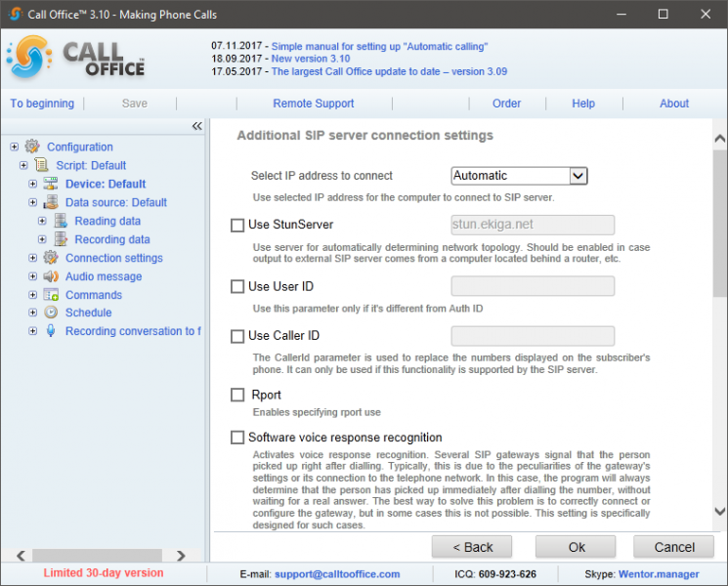The width and height of the screenshot is (728, 586).
Task: Click the Audio message speaker icon
Action: click(x=51, y=276)
